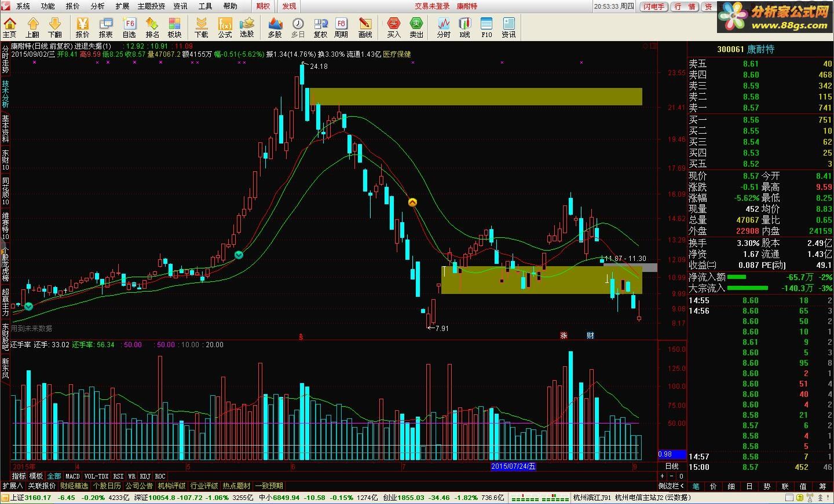Open the 帮助 menu
The image size is (834, 504).
coord(230,6)
